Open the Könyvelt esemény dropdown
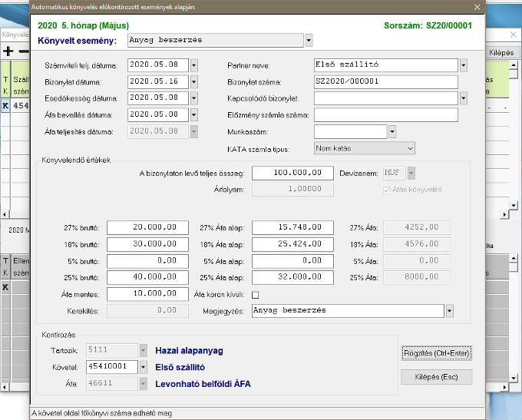Screen dimensions: 522x420 pos(309,40)
